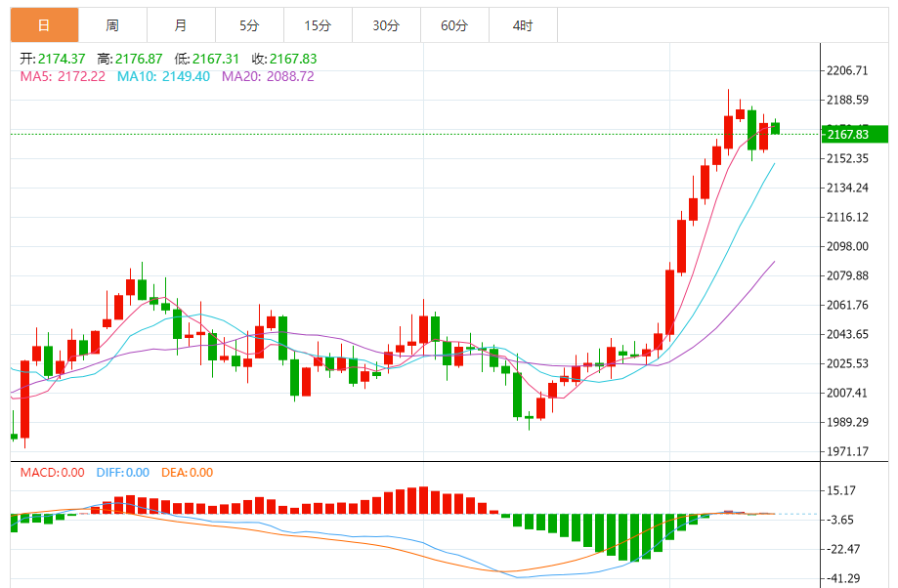This screenshot has width=898, height=588.
Task: Open the 4时 timeframe tab
Action: pyautogui.click(x=523, y=25)
